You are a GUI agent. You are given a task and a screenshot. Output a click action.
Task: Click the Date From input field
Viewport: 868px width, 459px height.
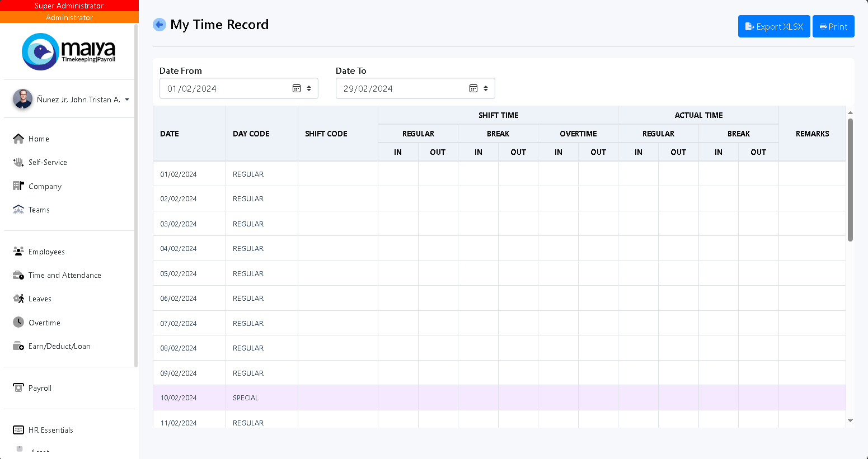pos(224,88)
